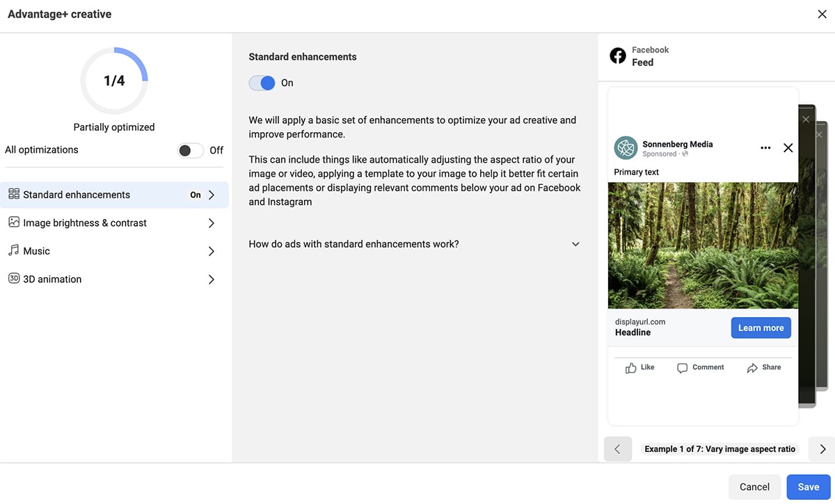
Task: Click the globe icon next to Sponsored
Action: point(685,154)
